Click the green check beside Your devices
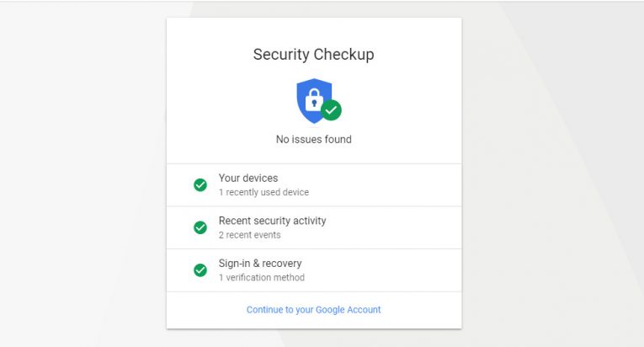Image resolution: width=644 pixels, height=347 pixels. pyautogui.click(x=200, y=185)
